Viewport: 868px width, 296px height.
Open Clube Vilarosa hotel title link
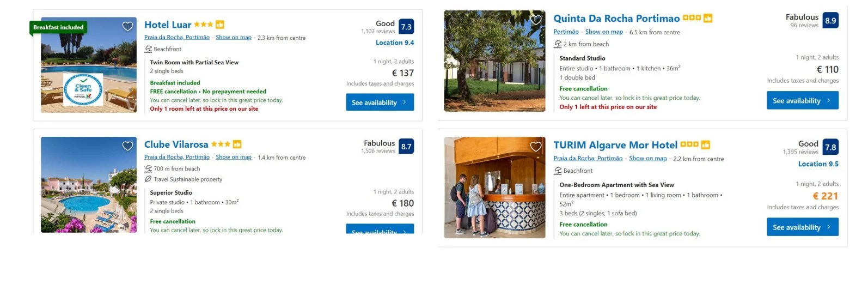tap(176, 144)
